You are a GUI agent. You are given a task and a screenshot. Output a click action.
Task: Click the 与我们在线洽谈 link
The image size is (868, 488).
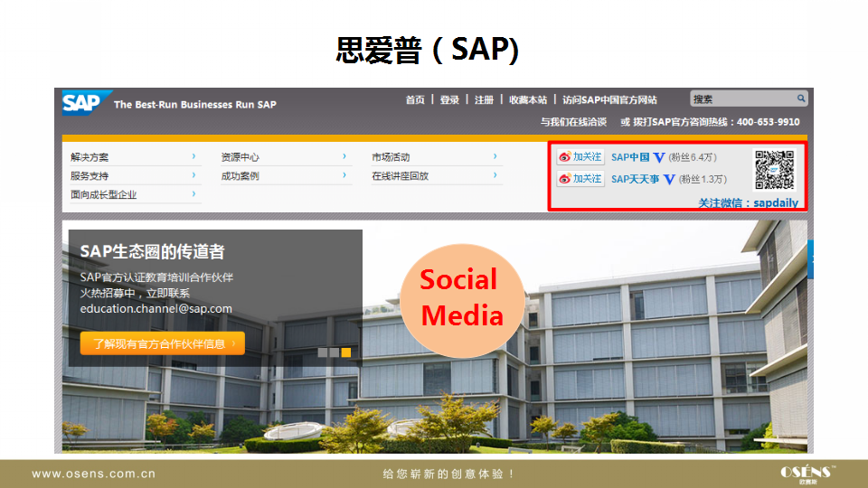tap(573, 122)
